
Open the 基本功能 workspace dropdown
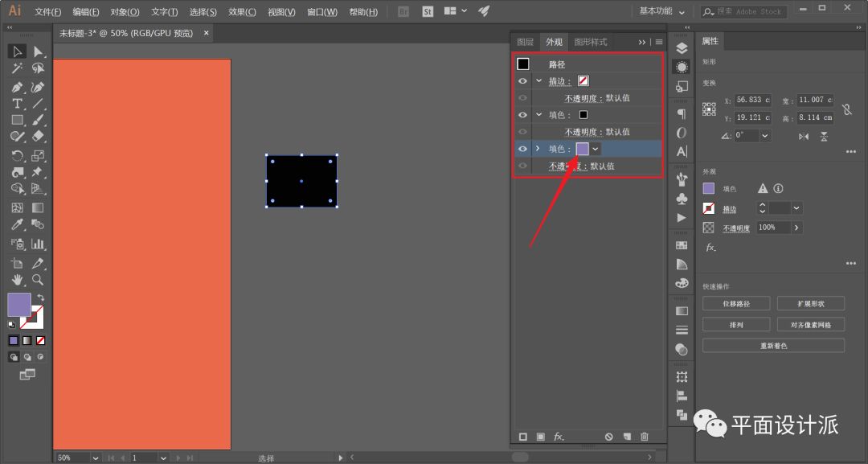click(x=662, y=11)
